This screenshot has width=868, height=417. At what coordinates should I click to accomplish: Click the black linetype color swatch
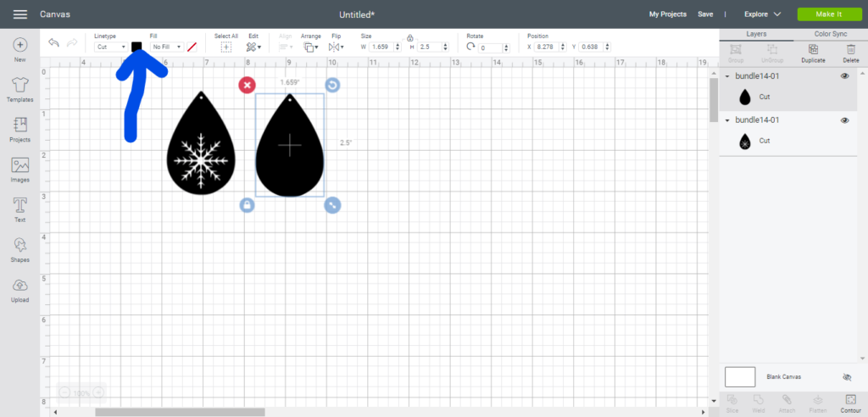(x=136, y=47)
